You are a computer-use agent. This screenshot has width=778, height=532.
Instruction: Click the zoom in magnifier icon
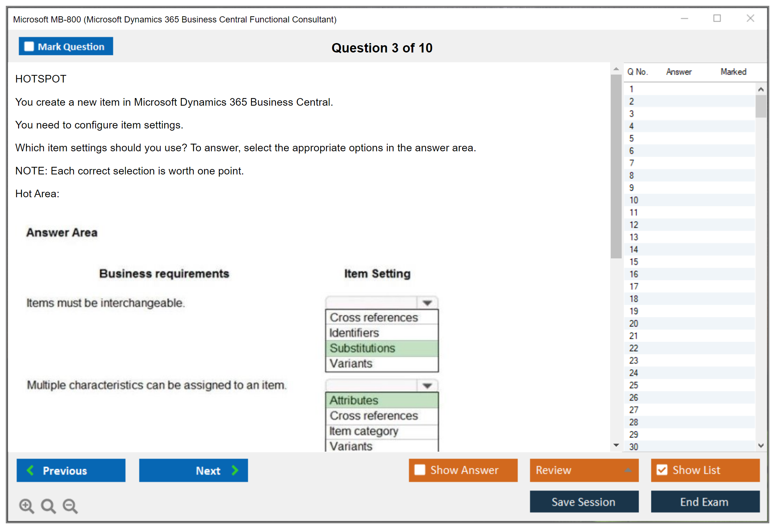pos(26,506)
